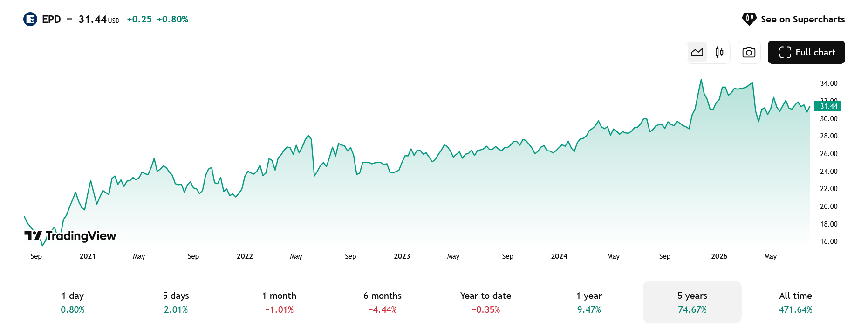Select the 5 years range
This screenshot has width=868, height=330.
(x=692, y=302)
